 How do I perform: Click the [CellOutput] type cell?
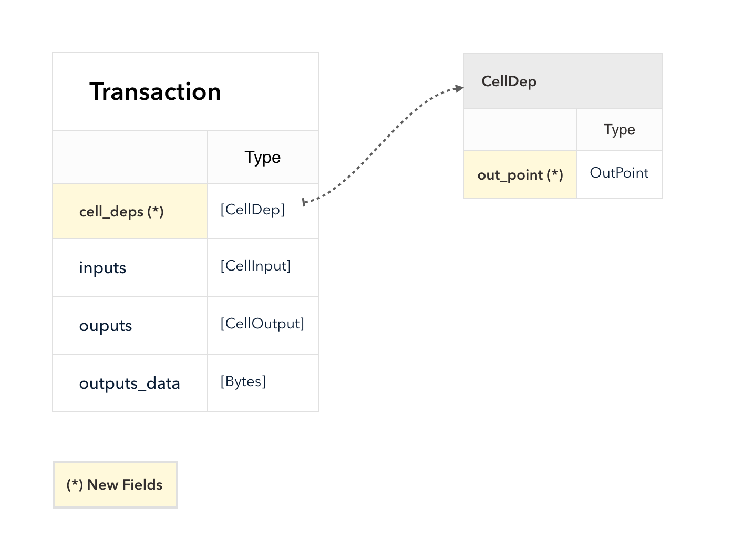(x=263, y=325)
